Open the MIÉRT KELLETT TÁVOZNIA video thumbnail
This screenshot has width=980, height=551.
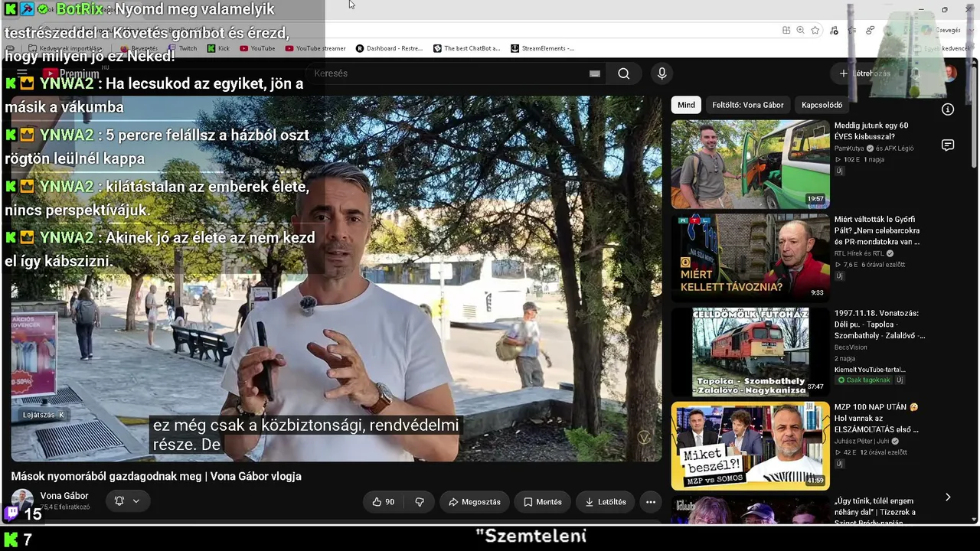(750, 258)
